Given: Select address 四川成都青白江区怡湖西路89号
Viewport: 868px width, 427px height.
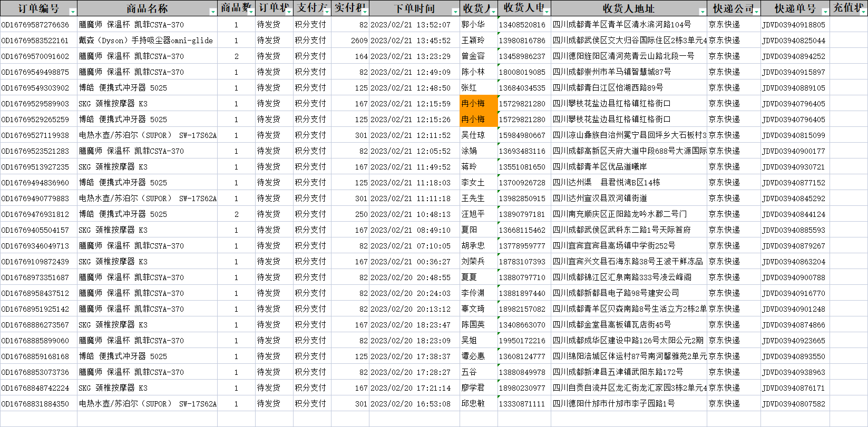Looking at the screenshot, I should [x=629, y=88].
